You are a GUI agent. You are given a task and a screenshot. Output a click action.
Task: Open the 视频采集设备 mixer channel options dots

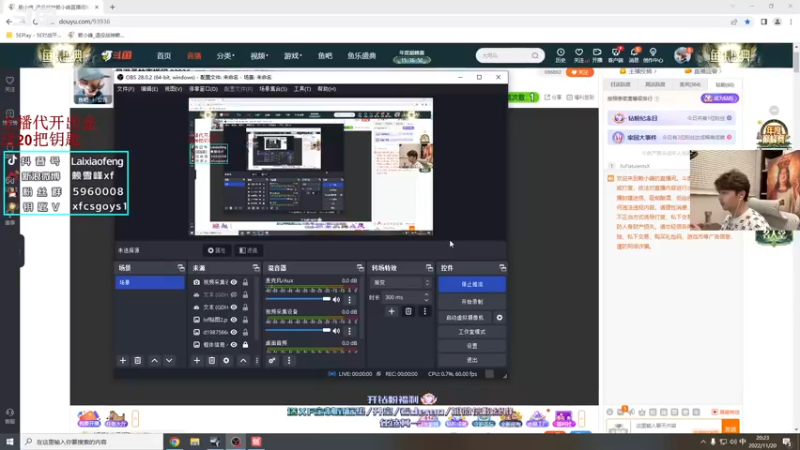(349, 331)
